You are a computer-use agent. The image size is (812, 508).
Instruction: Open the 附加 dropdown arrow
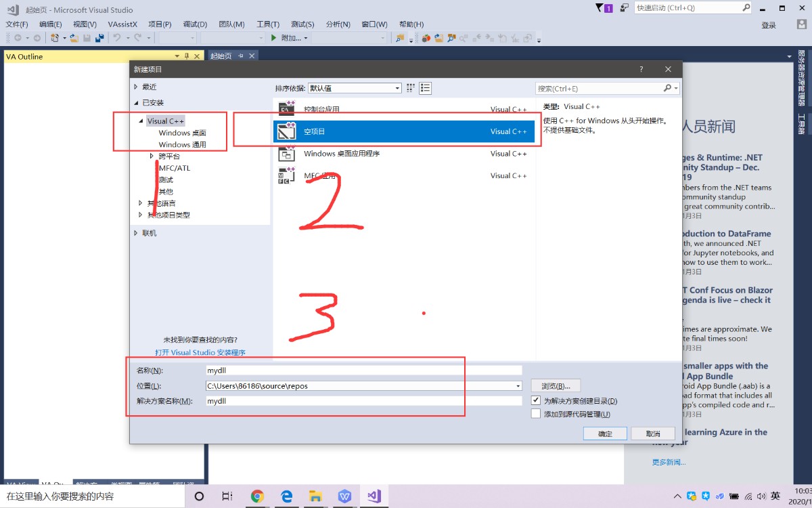click(x=306, y=38)
